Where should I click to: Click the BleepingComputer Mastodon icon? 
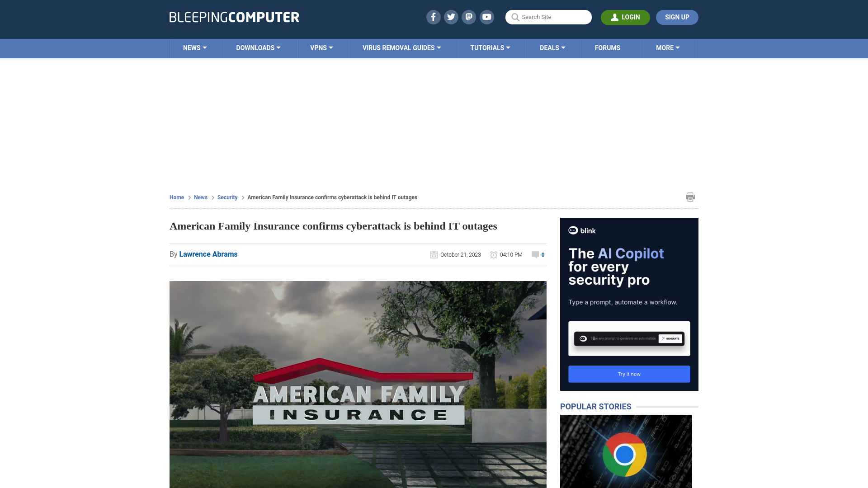pos(468,17)
